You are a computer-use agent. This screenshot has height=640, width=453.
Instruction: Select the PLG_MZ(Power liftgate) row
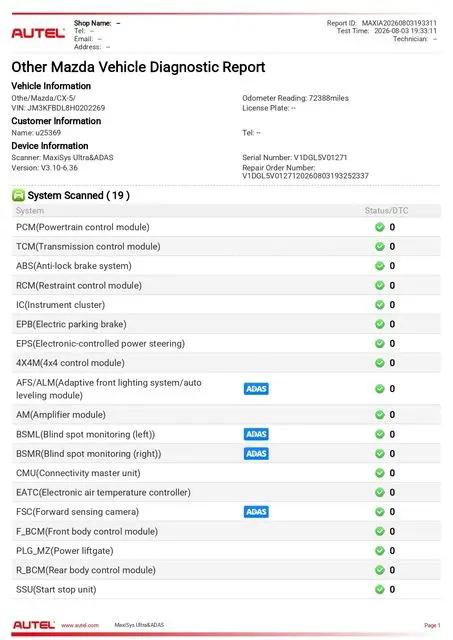point(226,551)
